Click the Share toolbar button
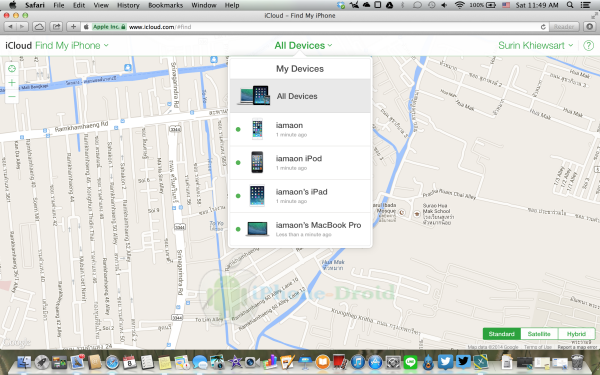Viewport: 600px width, 375px height. pos(56,26)
